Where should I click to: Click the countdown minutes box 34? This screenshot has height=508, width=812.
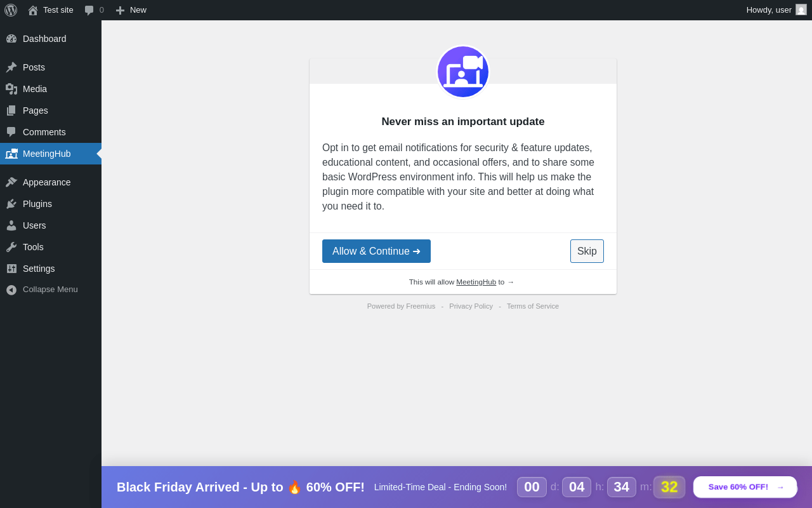point(622,487)
